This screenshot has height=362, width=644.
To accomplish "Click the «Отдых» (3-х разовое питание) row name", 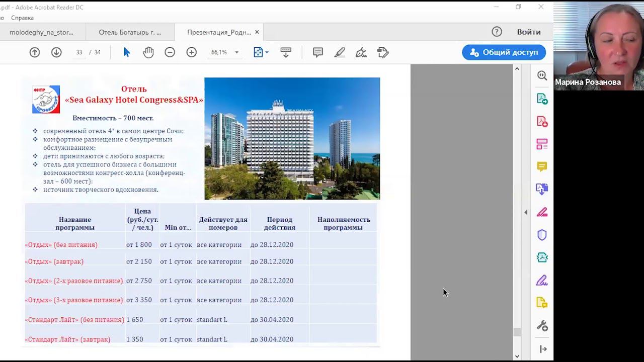I will [74, 300].
